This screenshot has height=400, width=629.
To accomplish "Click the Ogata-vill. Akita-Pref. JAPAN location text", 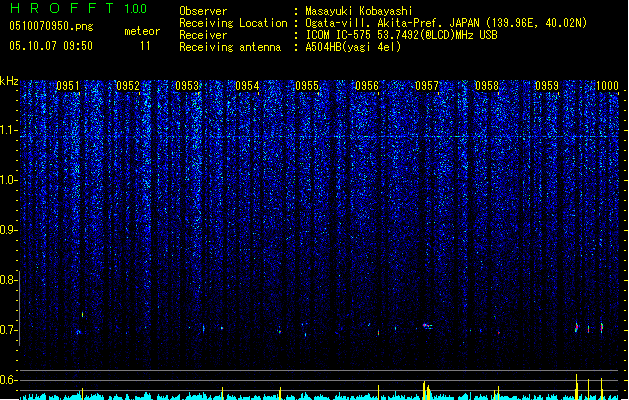I will [446, 23].
